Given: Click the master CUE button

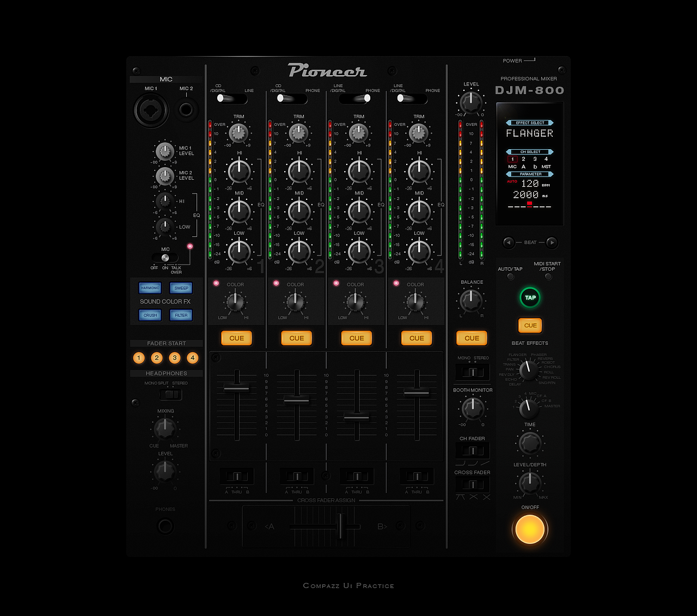Looking at the screenshot, I should [x=472, y=338].
